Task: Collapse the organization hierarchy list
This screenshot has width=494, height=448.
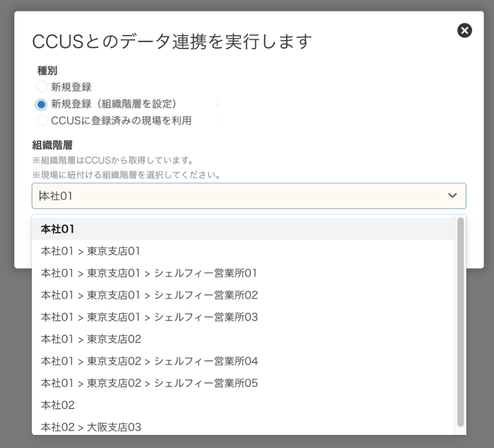Action: pos(453,195)
